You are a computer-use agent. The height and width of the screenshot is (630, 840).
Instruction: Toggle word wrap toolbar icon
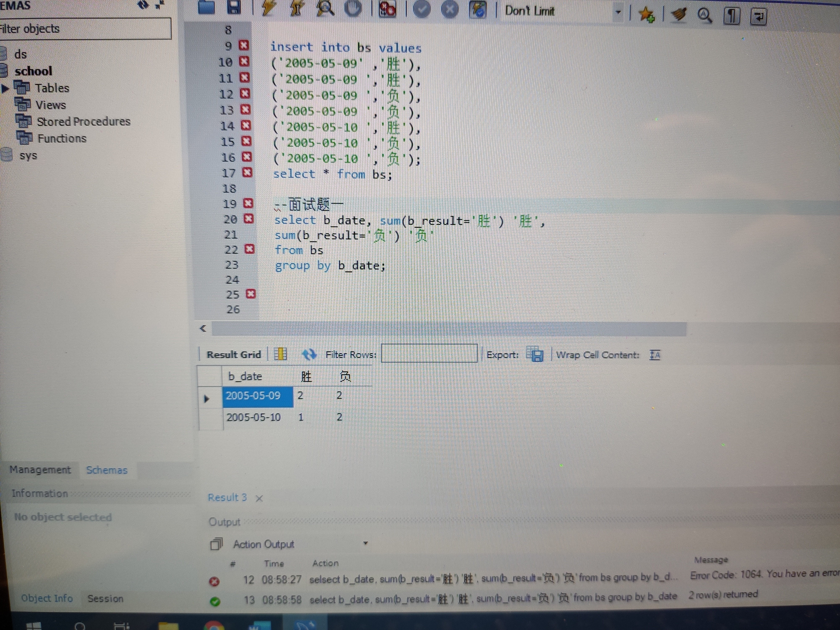pyautogui.click(x=759, y=16)
